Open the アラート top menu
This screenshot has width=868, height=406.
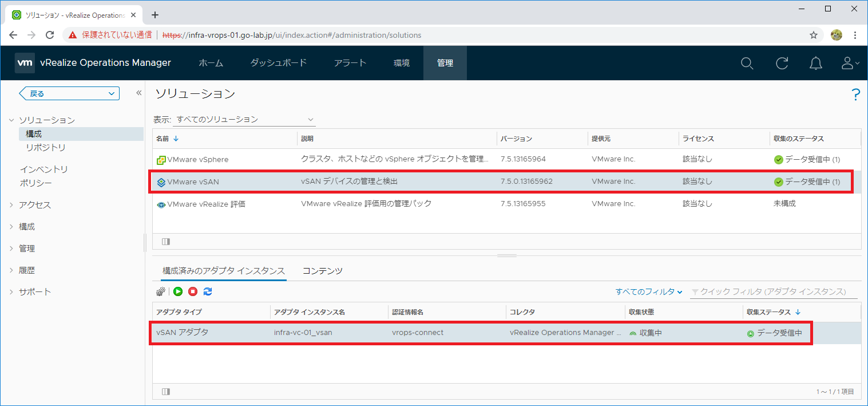pyautogui.click(x=350, y=63)
